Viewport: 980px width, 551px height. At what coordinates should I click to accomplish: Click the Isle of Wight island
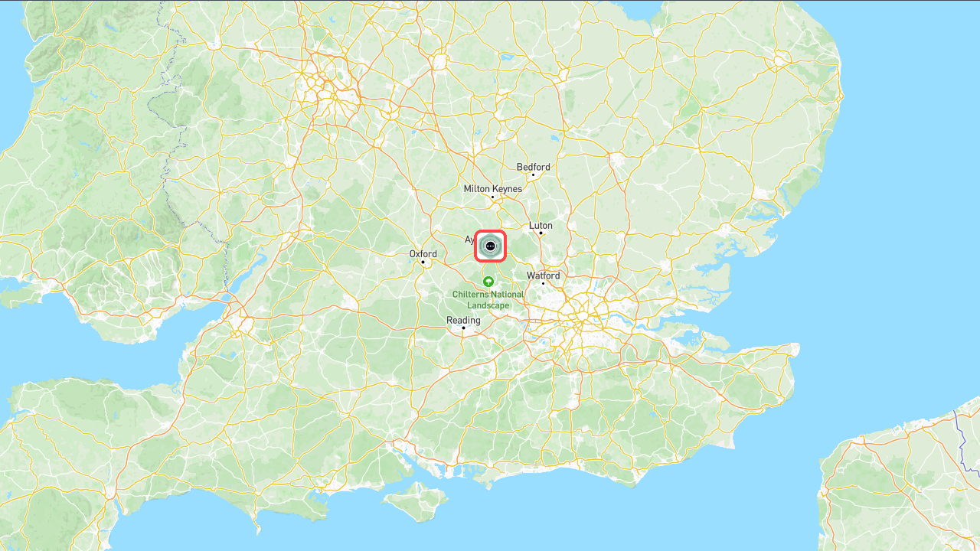tap(416, 502)
